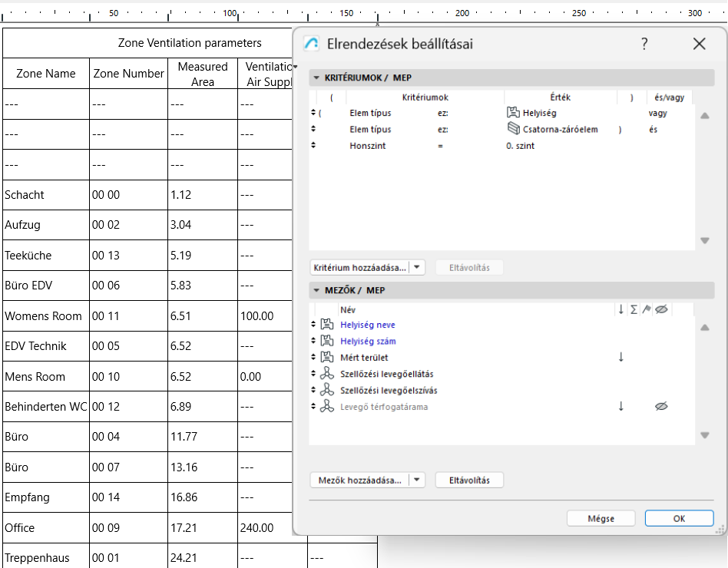Toggle visibility of Levegő térfogatárama field

coord(661,405)
